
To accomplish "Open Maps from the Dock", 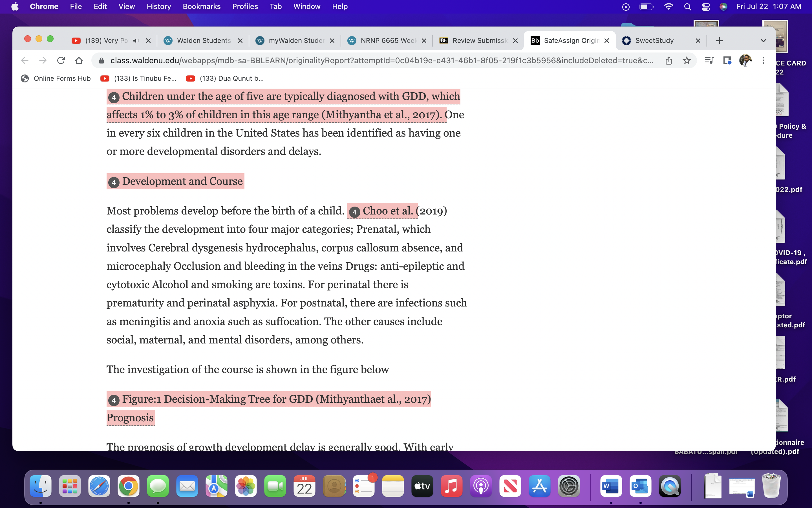I will tap(217, 486).
